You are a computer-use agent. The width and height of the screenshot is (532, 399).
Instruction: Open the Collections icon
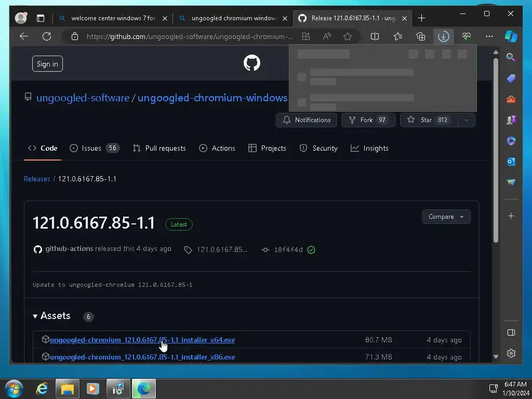[421, 37]
